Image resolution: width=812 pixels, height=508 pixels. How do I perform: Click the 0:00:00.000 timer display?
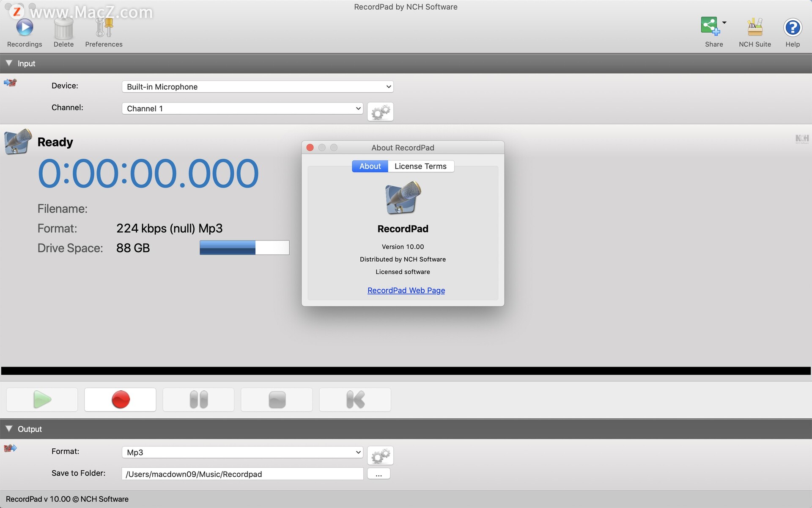point(148,174)
